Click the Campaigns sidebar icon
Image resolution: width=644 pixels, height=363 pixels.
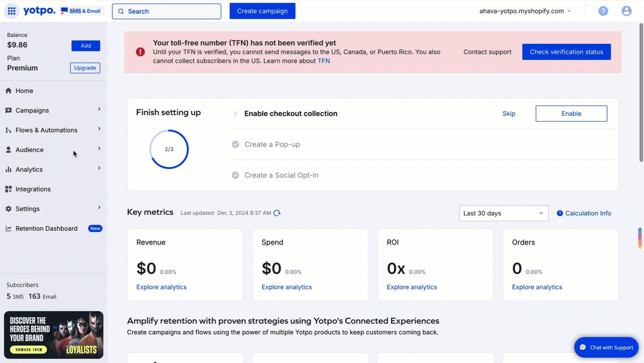(x=8, y=110)
